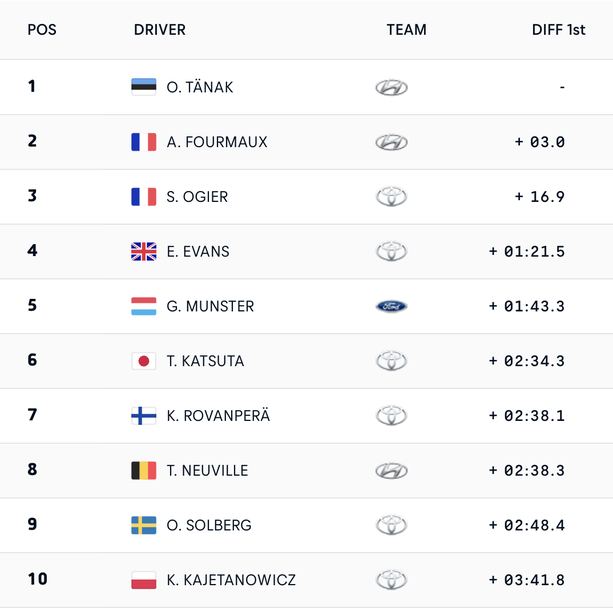Click the Polish flag next to K. Kajetanowicz
This screenshot has height=608, width=613.
[143, 580]
